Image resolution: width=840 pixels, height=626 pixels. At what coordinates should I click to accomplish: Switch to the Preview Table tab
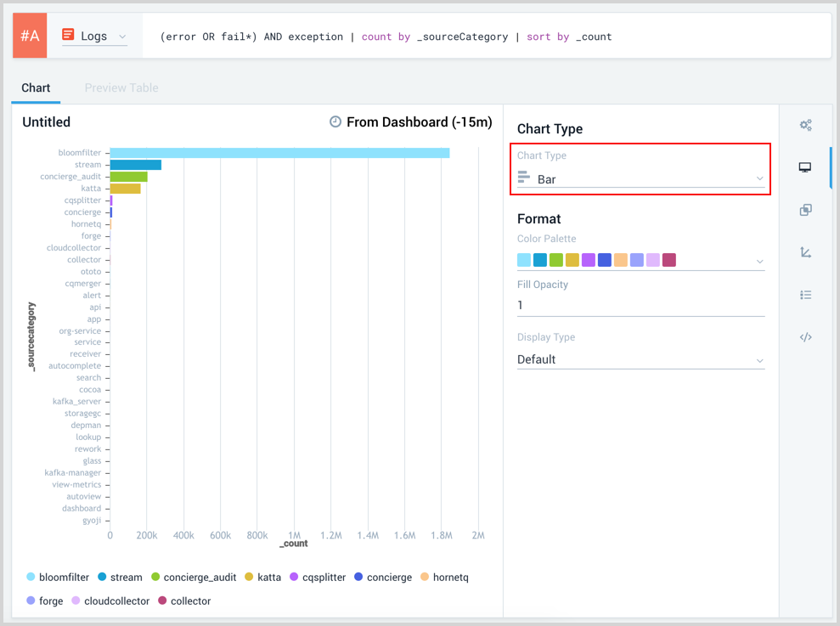pos(121,87)
